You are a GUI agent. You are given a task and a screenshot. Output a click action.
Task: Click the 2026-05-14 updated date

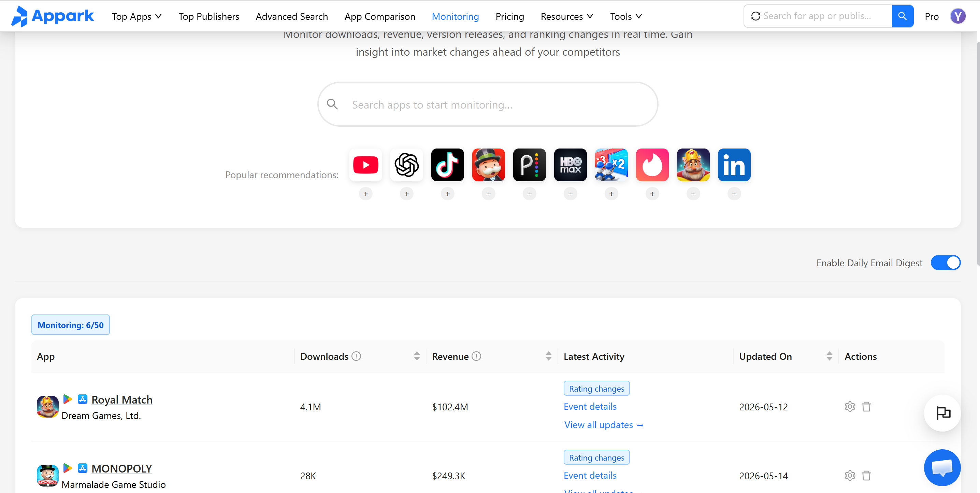[x=763, y=476]
